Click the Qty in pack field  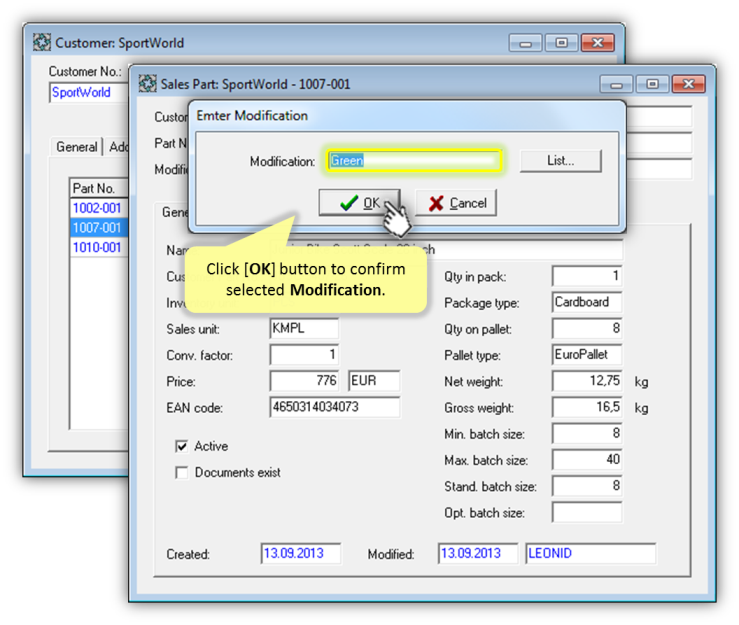point(587,276)
